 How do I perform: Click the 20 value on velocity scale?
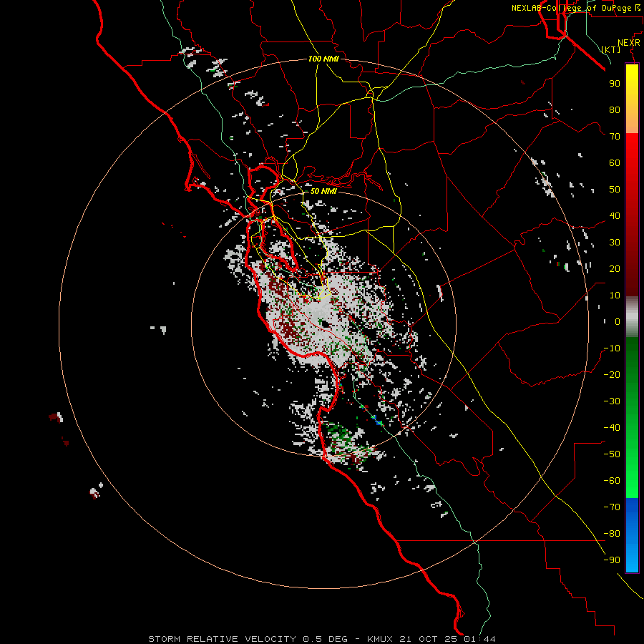[615, 269]
